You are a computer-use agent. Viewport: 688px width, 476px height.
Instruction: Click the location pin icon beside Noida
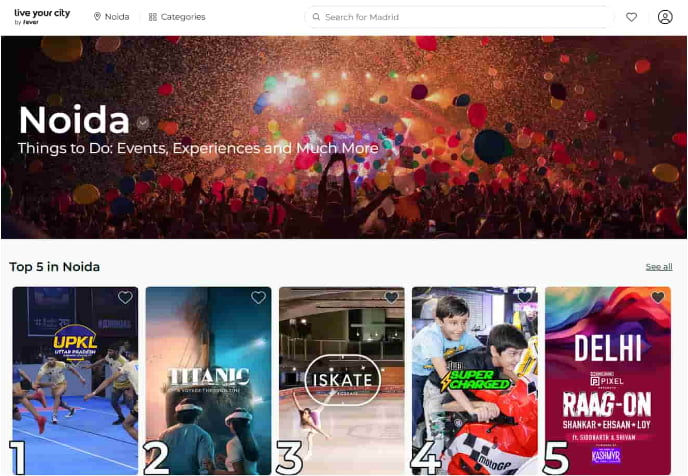(x=97, y=17)
